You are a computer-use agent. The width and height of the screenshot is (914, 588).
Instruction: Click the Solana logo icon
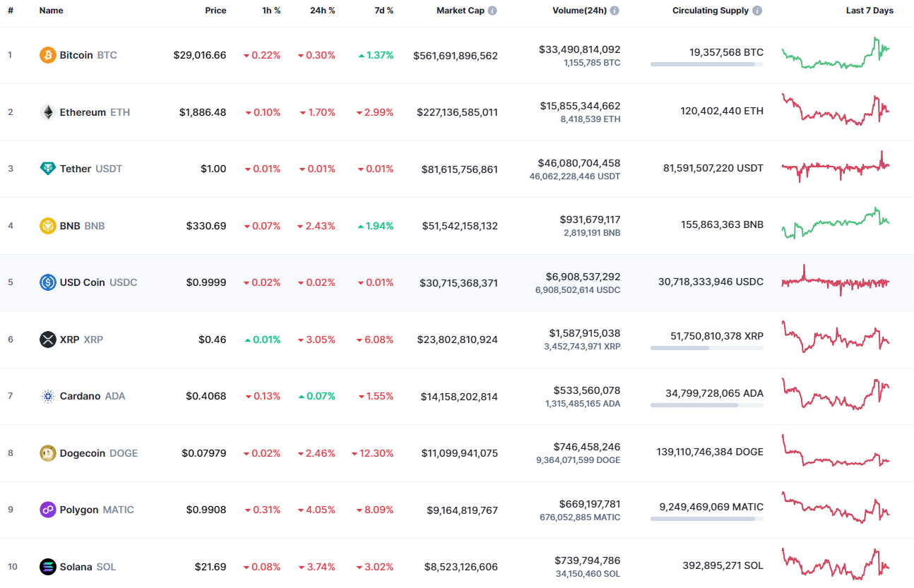click(47, 566)
